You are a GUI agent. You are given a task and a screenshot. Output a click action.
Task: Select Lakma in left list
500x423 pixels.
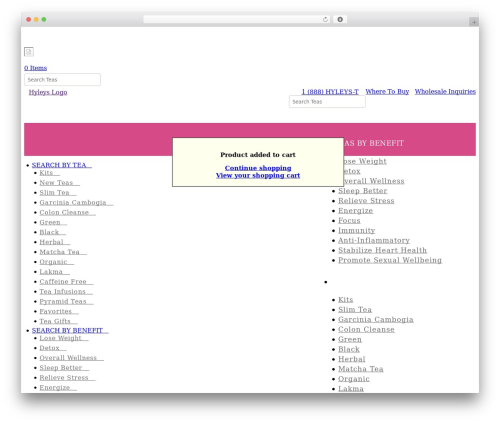point(55,272)
